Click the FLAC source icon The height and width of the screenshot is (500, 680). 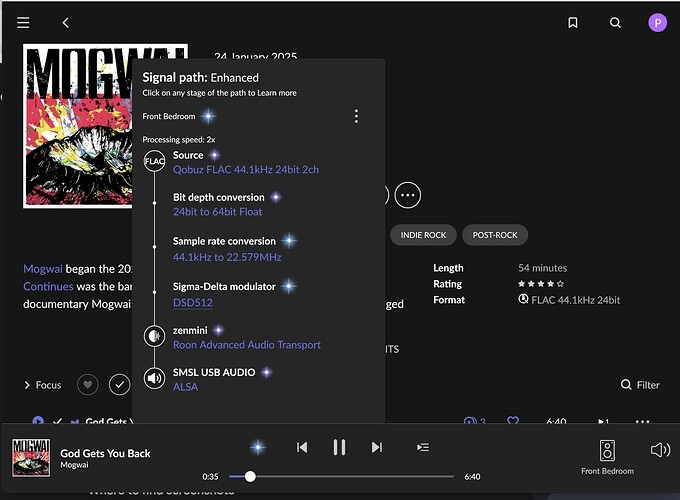154,161
